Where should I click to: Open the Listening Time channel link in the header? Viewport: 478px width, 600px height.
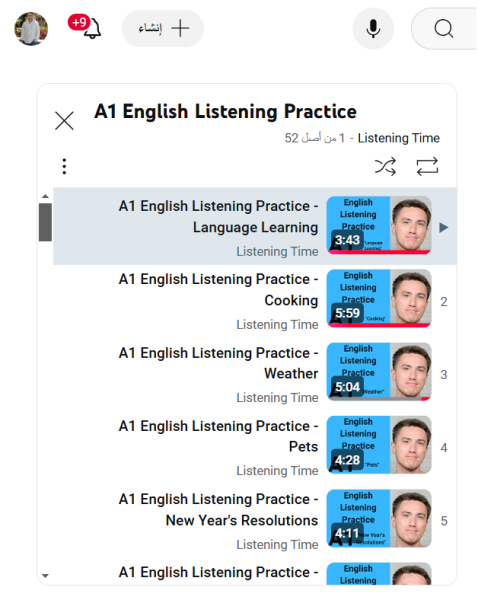pyautogui.click(x=398, y=138)
